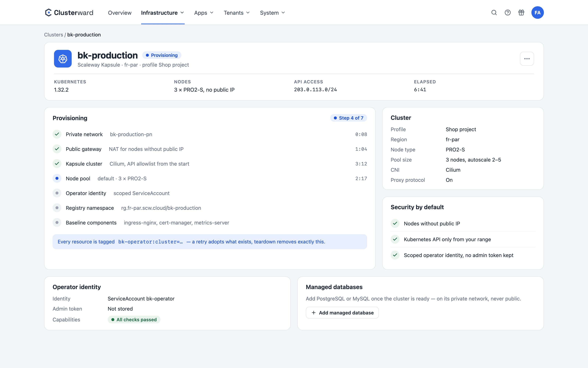588x368 pixels.
Task: Click the Add managed database button
Action: [x=342, y=313]
